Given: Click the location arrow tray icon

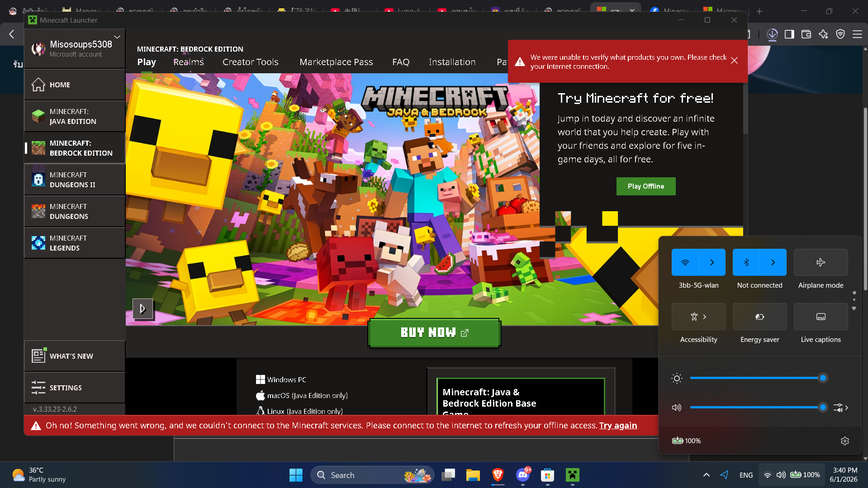Looking at the screenshot, I should (x=724, y=475).
